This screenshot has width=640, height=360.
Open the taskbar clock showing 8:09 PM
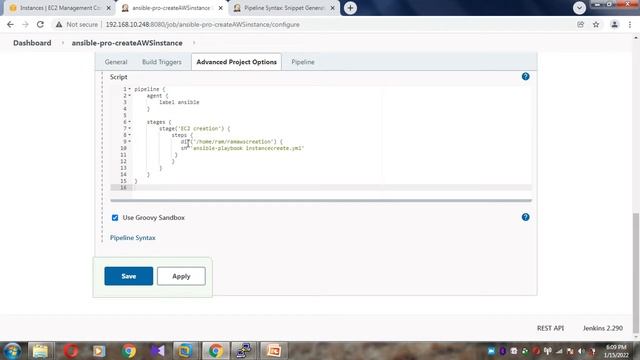pyautogui.click(x=616, y=351)
